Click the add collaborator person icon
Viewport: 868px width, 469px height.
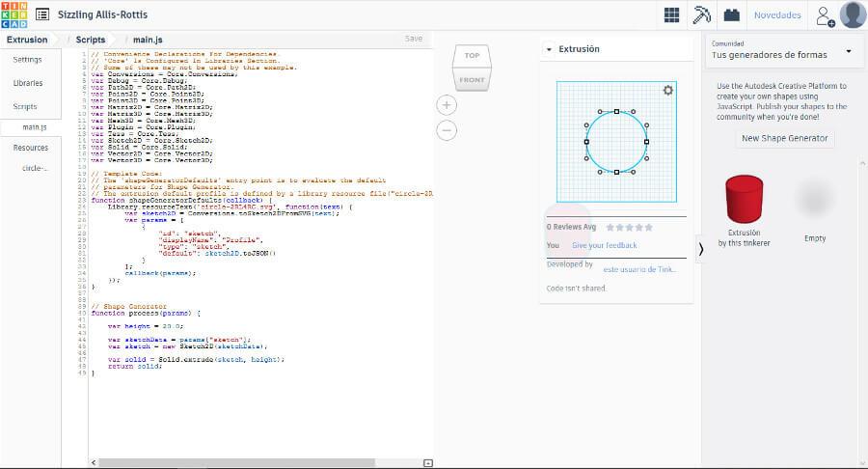[824, 15]
